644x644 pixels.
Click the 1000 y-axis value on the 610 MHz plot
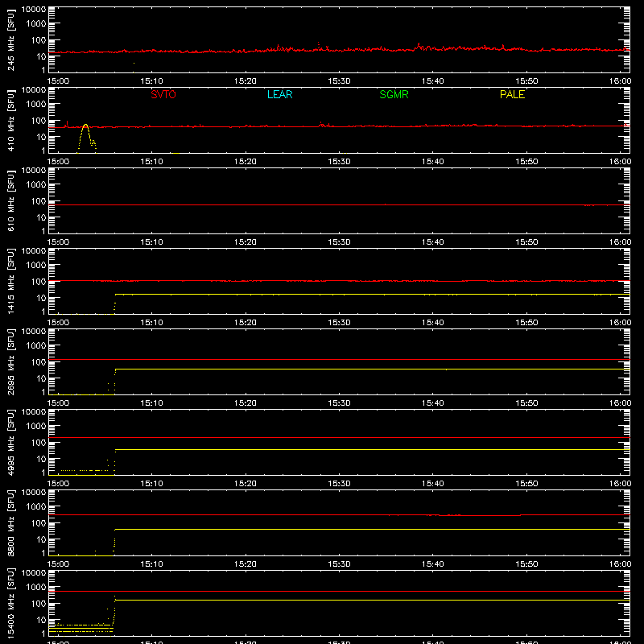[36, 185]
